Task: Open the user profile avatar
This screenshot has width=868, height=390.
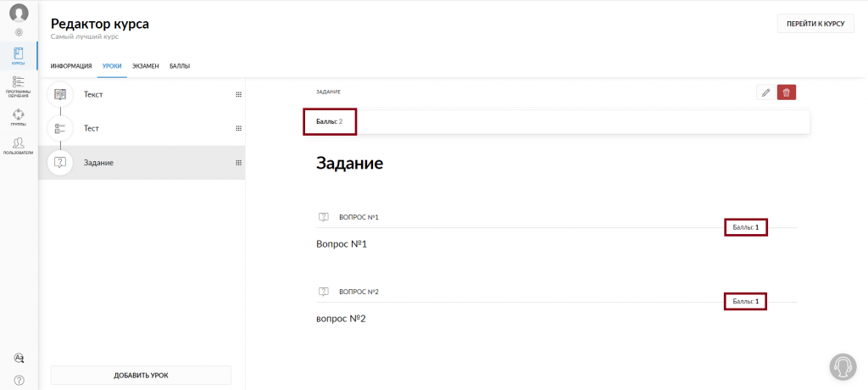Action: click(x=19, y=13)
